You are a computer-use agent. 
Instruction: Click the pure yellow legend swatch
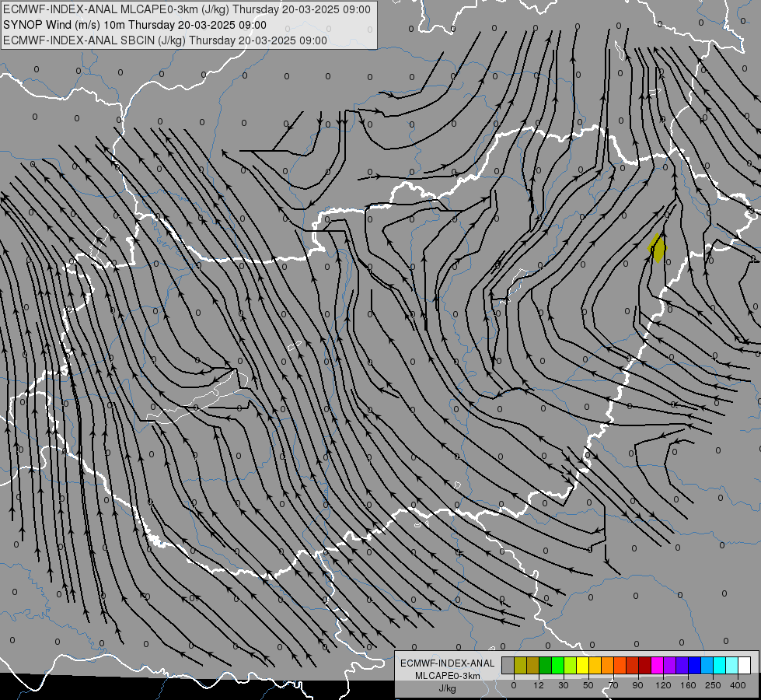pos(583,665)
